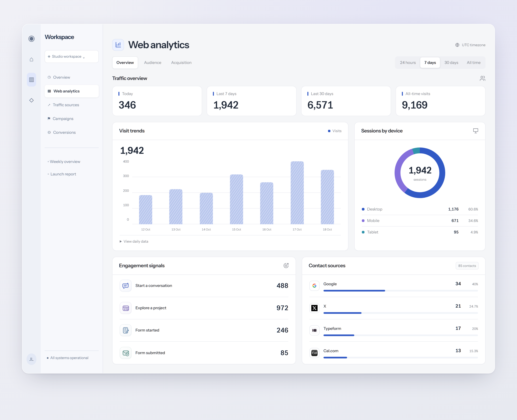The height and width of the screenshot is (420, 517).
Task: Click the 85 contacts badge
Action: [467, 266]
